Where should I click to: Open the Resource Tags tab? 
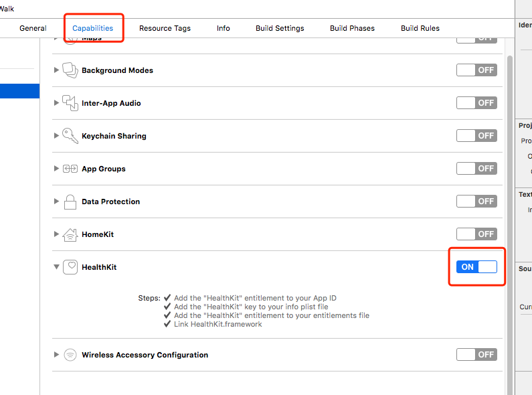click(165, 28)
